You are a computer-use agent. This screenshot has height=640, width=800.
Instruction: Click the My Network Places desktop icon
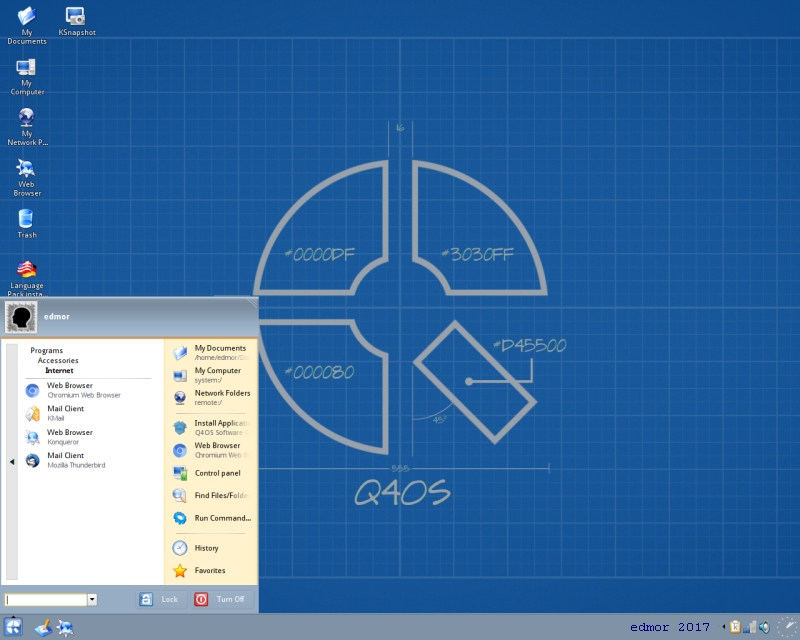point(27,127)
